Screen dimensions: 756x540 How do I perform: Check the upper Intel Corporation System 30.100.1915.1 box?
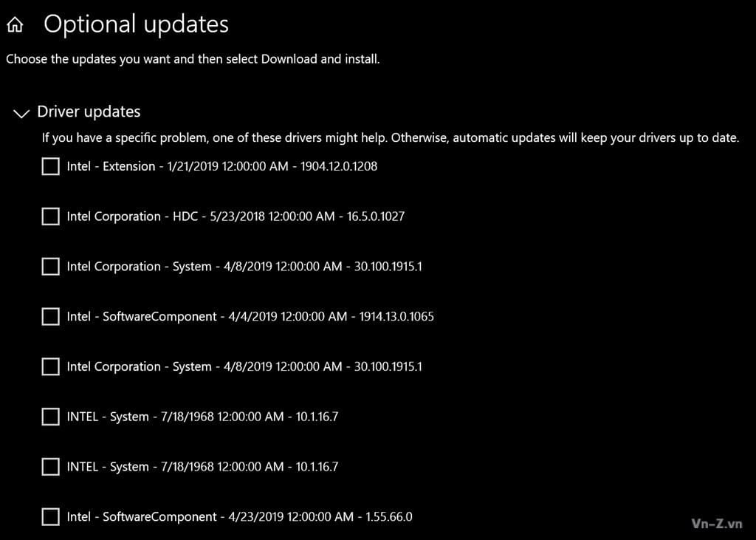pyautogui.click(x=50, y=267)
